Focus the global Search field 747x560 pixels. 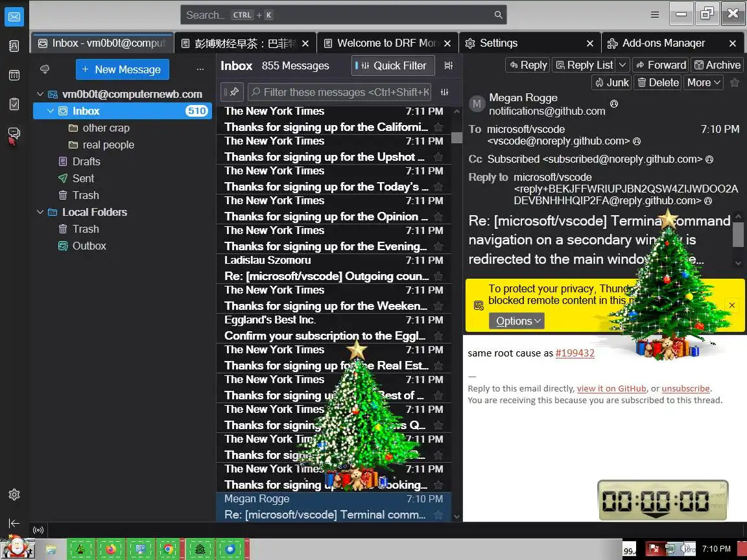click(343, 15)
